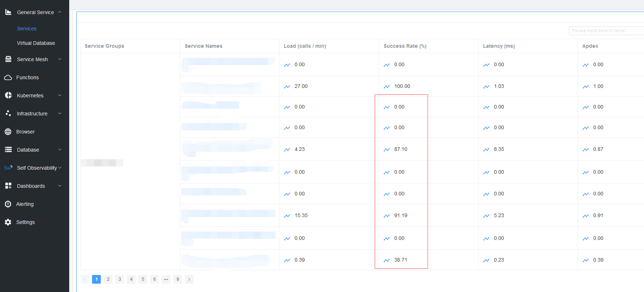Go to page 2 of services
The width and height of the screenshot is (644, 292).
tap(108, 279)
